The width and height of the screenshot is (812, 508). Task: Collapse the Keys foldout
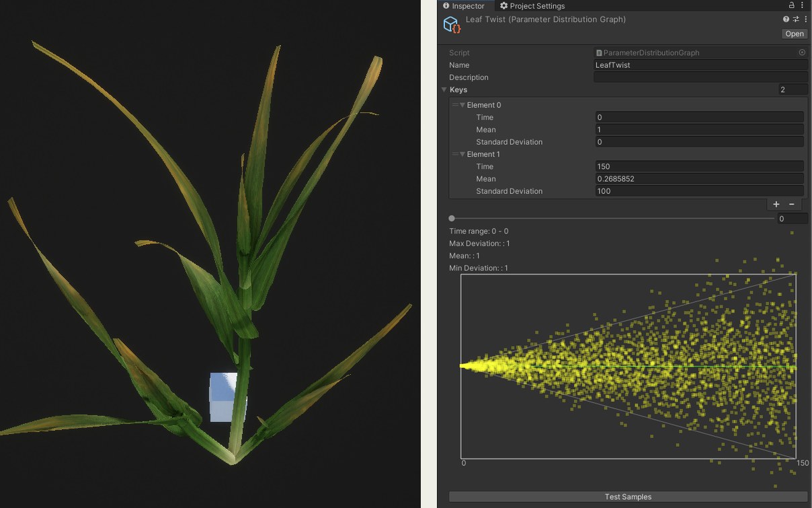click(444, 89)
